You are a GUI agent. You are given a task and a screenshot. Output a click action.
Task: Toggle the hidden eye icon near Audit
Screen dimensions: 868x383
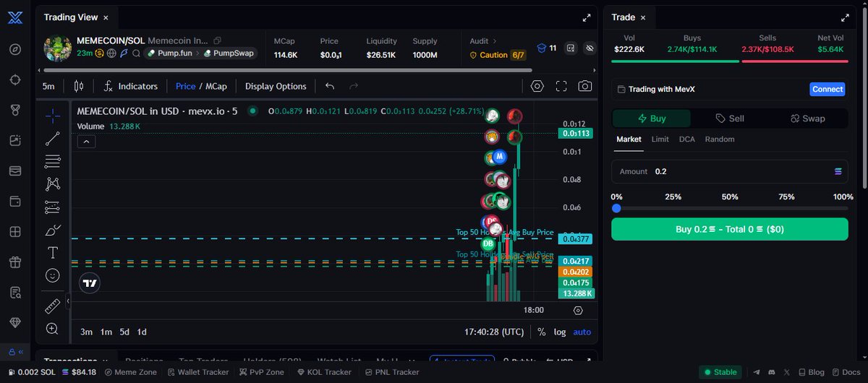(590, 48)
